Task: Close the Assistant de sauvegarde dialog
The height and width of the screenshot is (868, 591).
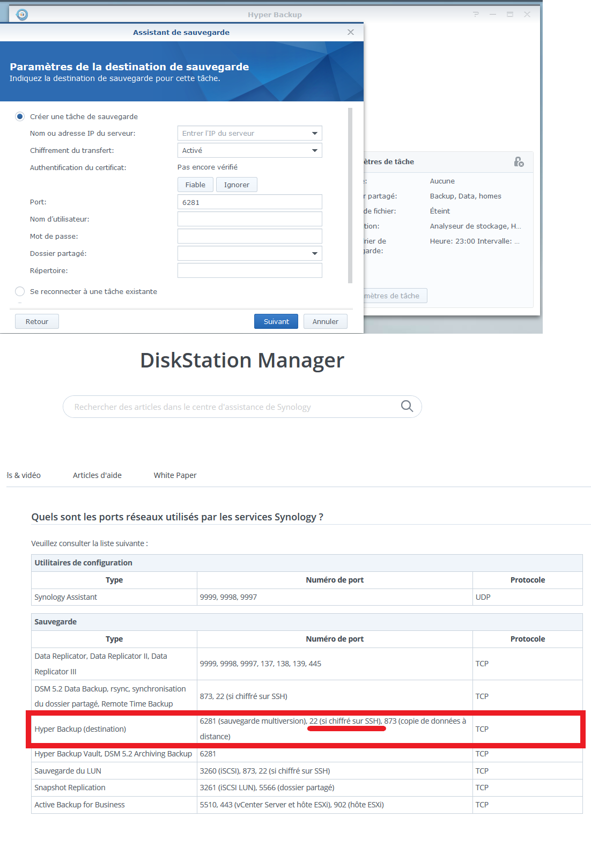Action: pyautogui.click(x=351, y=32)
